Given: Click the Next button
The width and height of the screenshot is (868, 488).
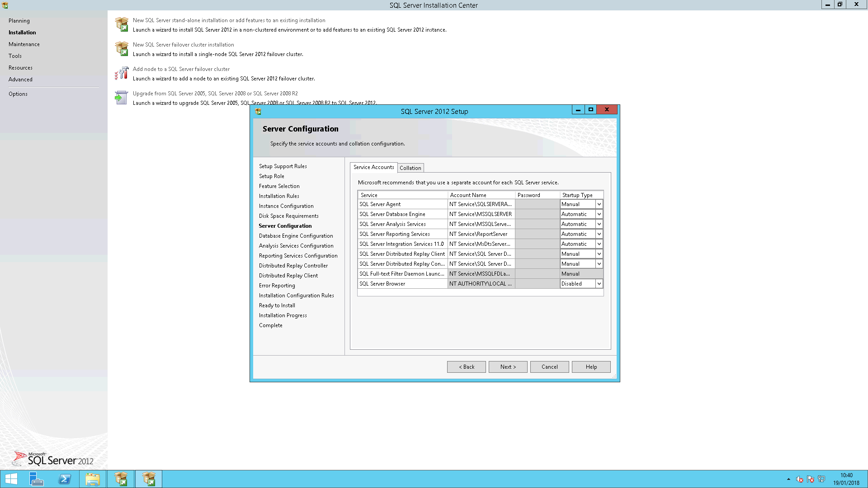Looking at the screenshot, I should (x=508, y=367).
